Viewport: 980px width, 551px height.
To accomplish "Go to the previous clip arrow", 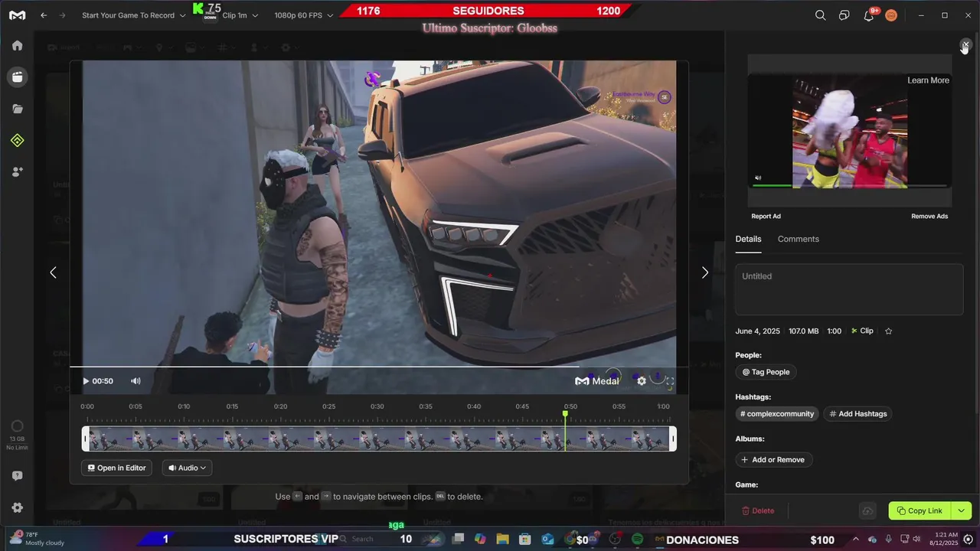I will 53,272.
